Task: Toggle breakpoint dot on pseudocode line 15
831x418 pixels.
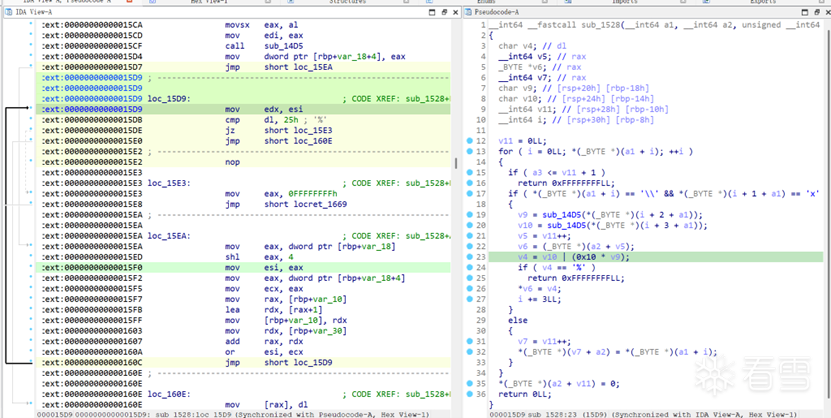Action: pos(470,173)
